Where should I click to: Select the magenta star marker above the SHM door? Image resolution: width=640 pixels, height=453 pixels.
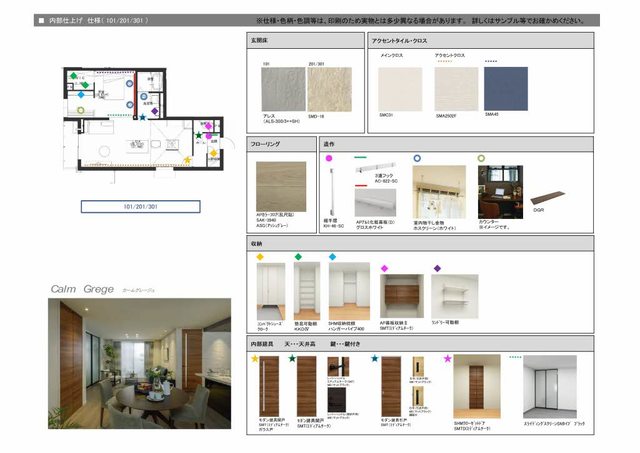point(448,357)
